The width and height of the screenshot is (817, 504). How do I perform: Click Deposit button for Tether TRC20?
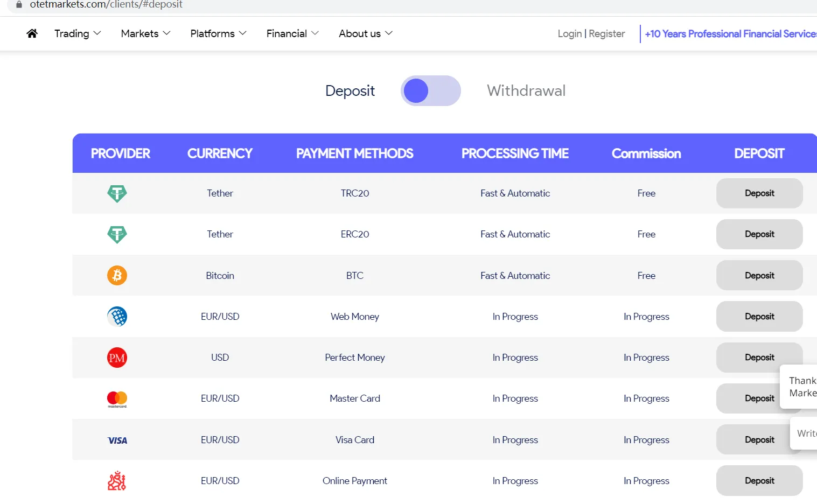coord(759,193)
